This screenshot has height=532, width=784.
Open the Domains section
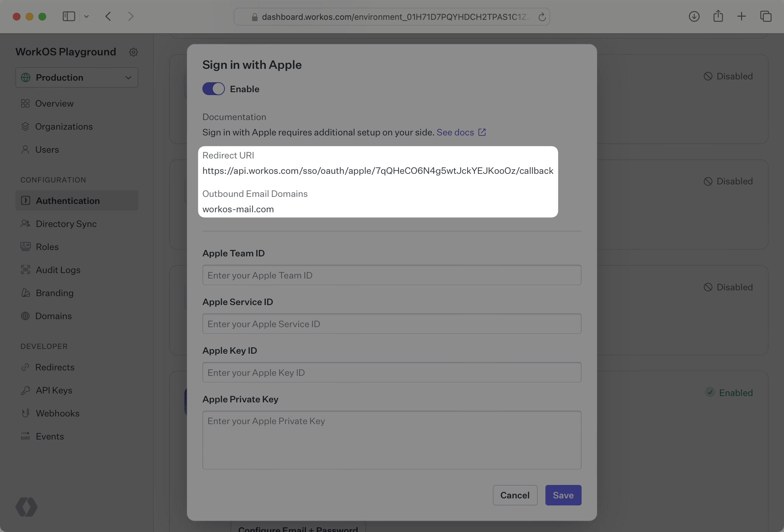[x=53, y=316]
